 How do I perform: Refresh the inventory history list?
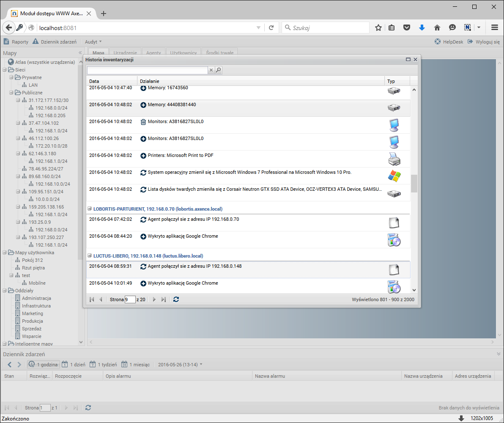[x=176, y=299]
